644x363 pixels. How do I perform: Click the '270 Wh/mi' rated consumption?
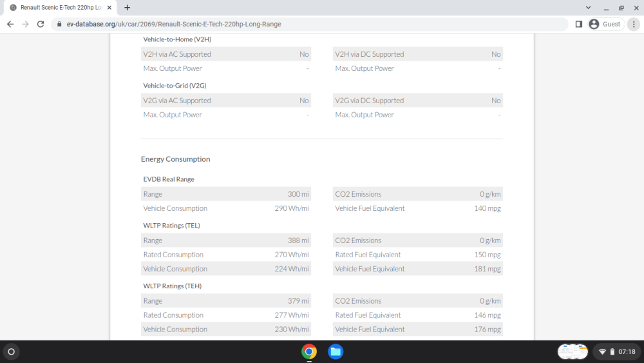pos(292,255)
